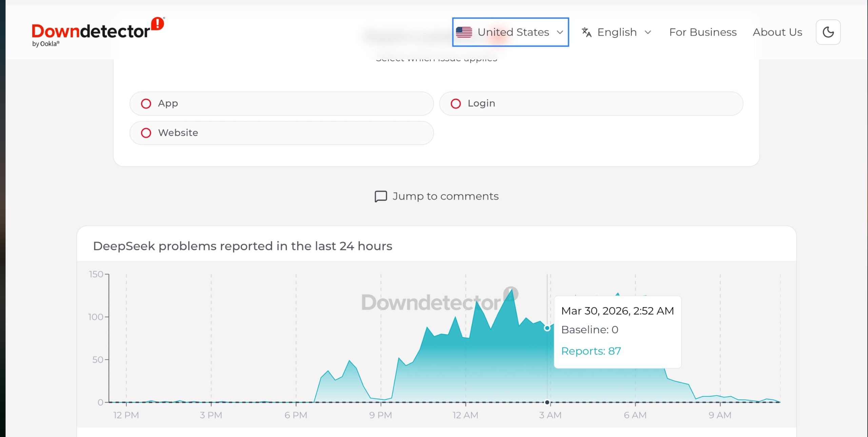Screen dimensions: 868x437
Task: Click the language translate icon
Action: (x=586, y=32)
